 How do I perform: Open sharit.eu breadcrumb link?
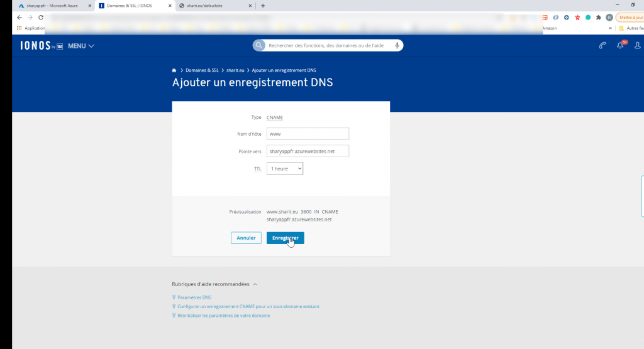tap(235, 70)
